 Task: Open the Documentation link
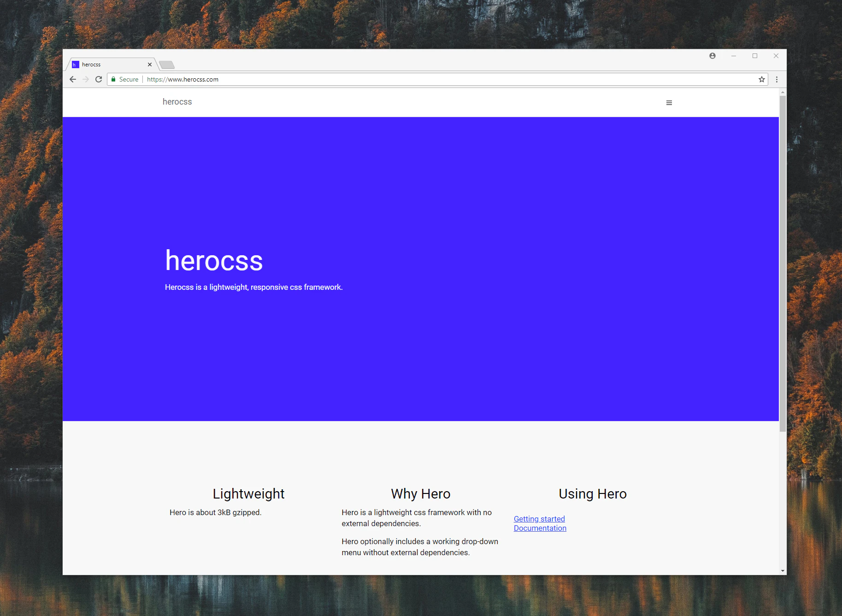coord(540,528)
